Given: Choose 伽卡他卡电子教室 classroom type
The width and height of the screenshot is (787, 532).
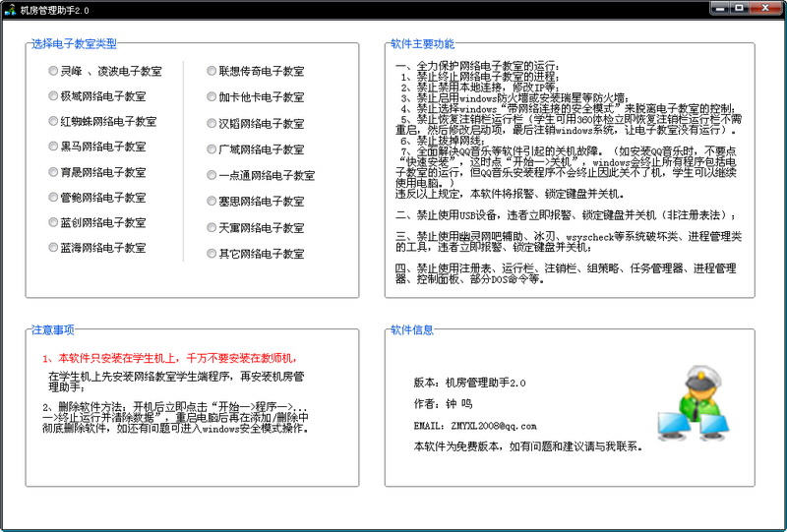Looking at the screenshot, I should click(212, 97).
